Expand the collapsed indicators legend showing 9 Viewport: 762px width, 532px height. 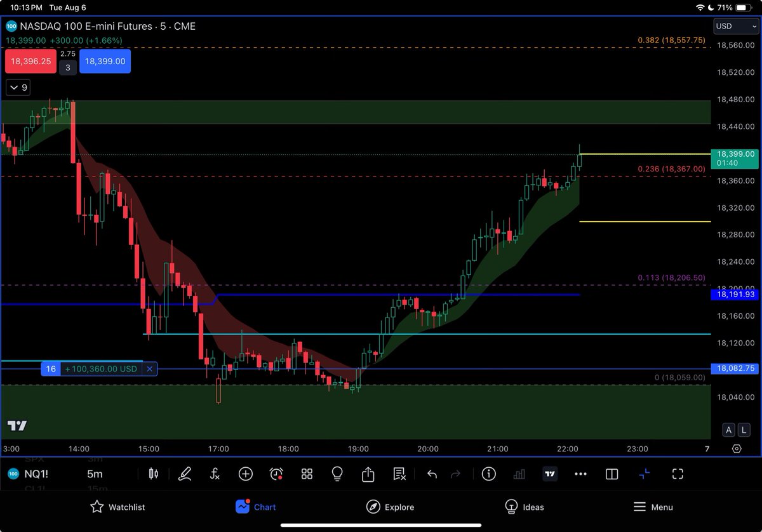[x=17, y=88]
